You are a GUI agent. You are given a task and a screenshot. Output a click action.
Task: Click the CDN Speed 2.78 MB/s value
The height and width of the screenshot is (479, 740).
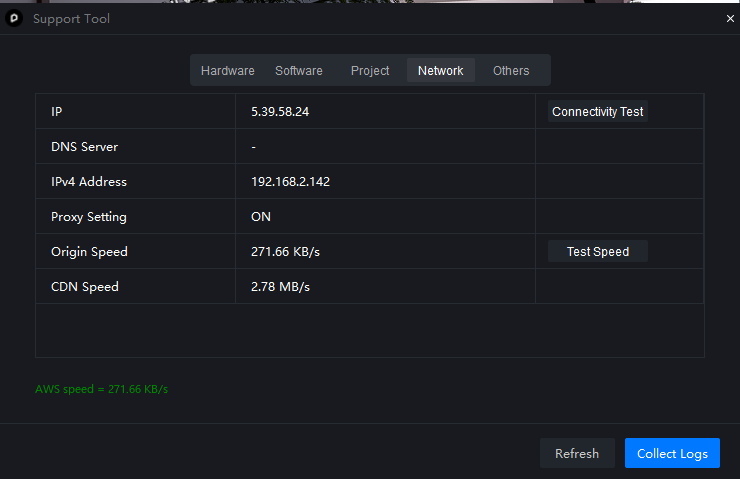tap(280, 287)
